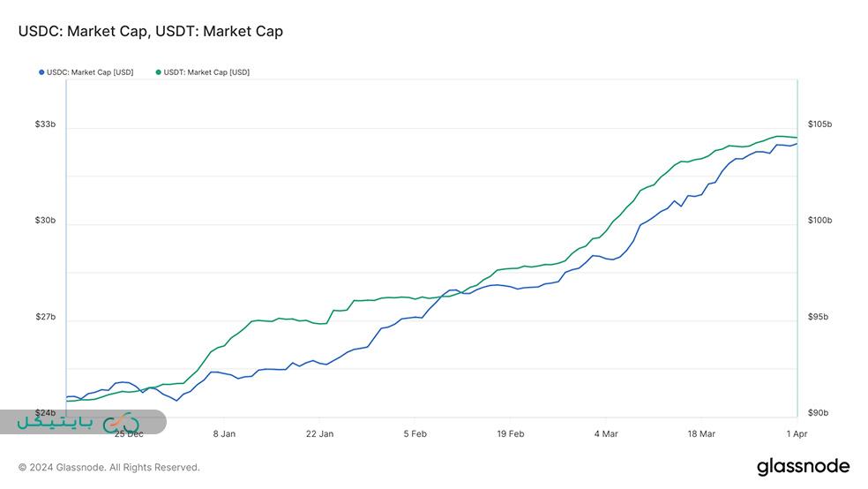Select the 19 Feb date marker
This screenshot has height=489, width=868.
pyautogui.click(x=510, y=433)
